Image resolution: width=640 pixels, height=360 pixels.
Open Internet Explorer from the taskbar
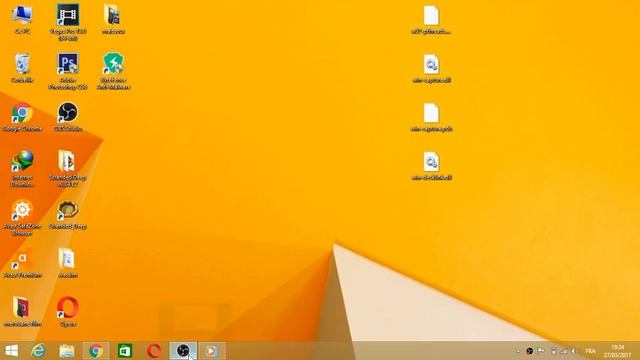[38, 351]
